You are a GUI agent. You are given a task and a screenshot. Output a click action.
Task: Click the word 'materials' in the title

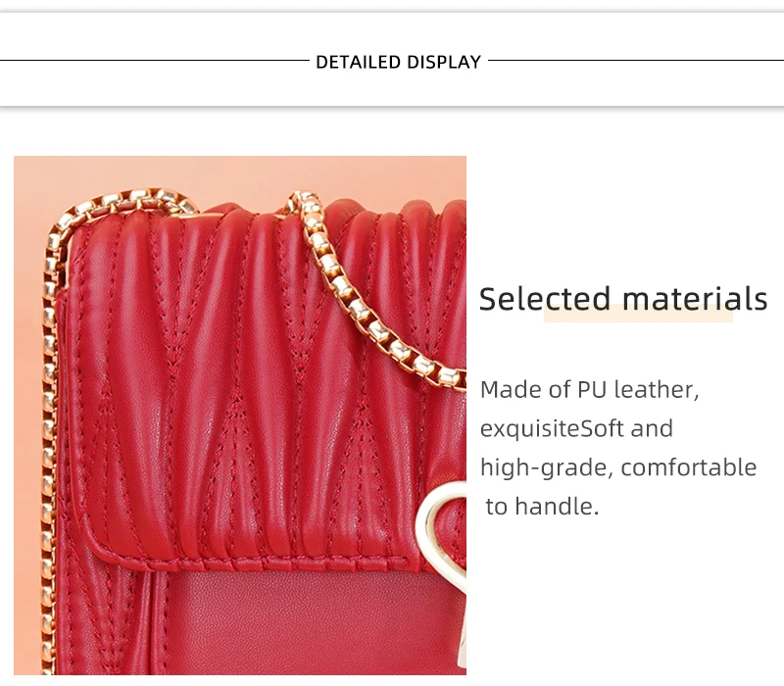(x=695, y=299)
